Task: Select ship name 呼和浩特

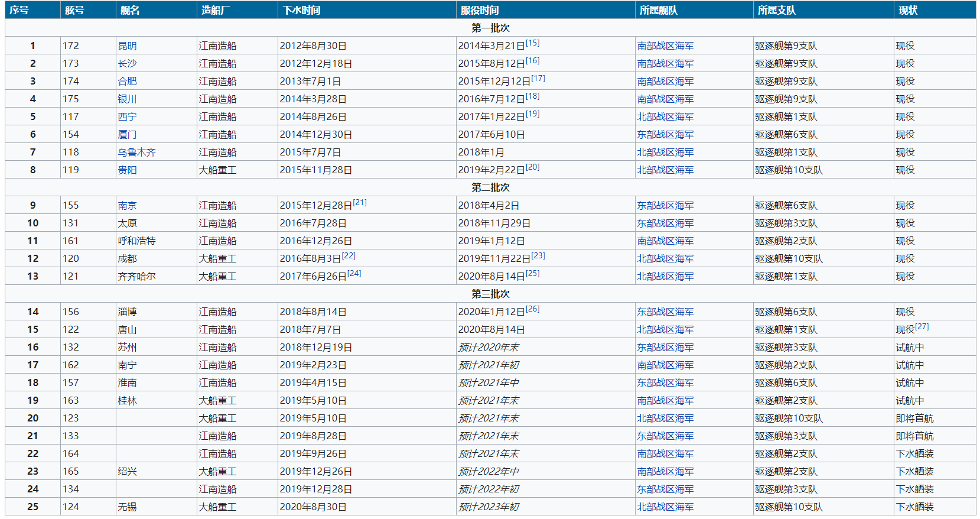Action: pos(136,241)
